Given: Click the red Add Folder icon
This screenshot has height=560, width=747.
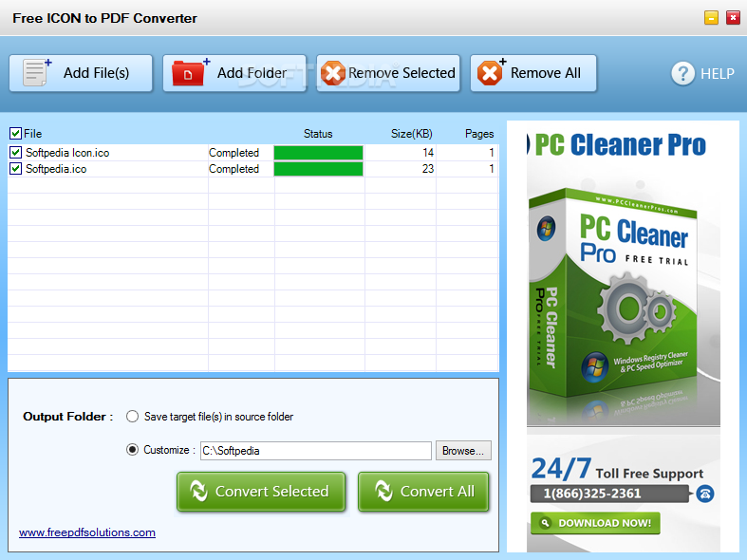Looking at the screenshot, I should point(190,72).
